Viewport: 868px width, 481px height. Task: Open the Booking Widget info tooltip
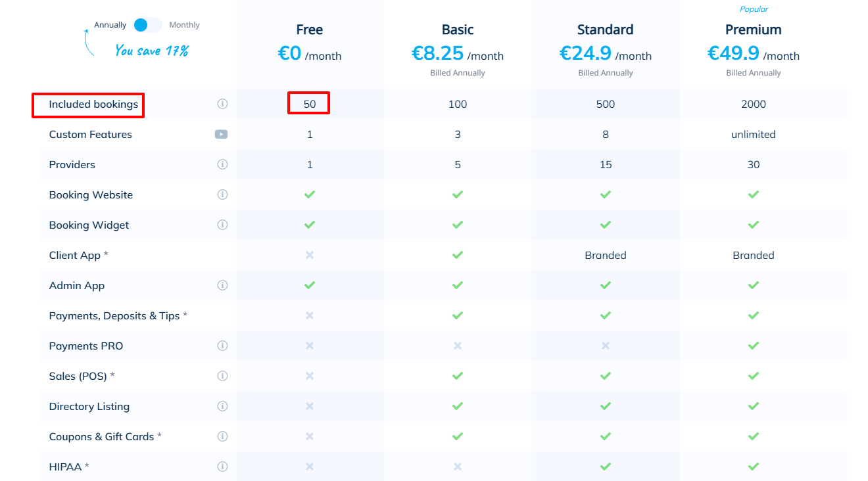coord(222,224)
